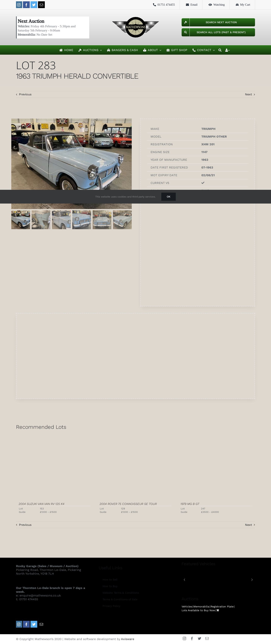The width and height of the screenshot is (271, 644).
Task: Select first thumbnail of the blue Herald
Action: [x=21, y=220]
